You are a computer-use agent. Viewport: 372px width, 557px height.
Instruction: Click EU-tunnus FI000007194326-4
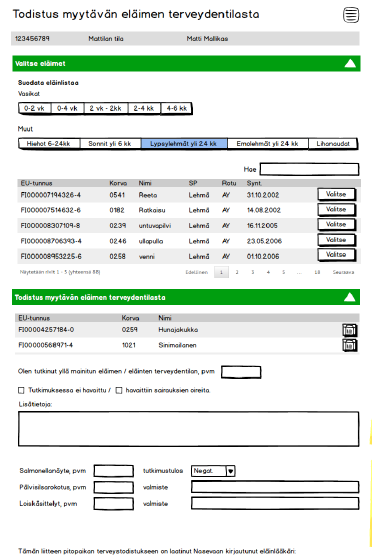51,195
